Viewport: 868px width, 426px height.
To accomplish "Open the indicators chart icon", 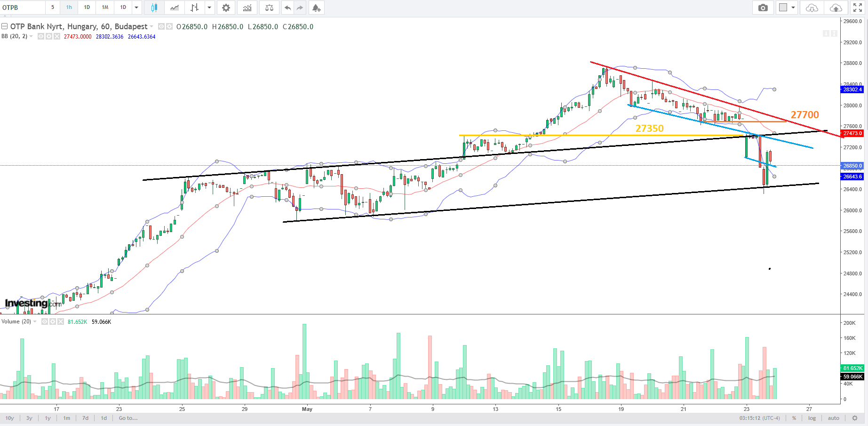I will [x=247, y=8].
